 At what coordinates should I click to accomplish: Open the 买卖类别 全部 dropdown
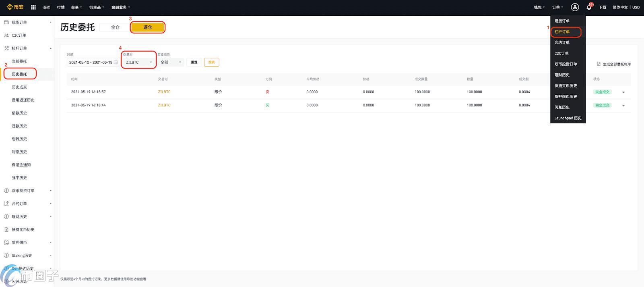tap(171, 62)
